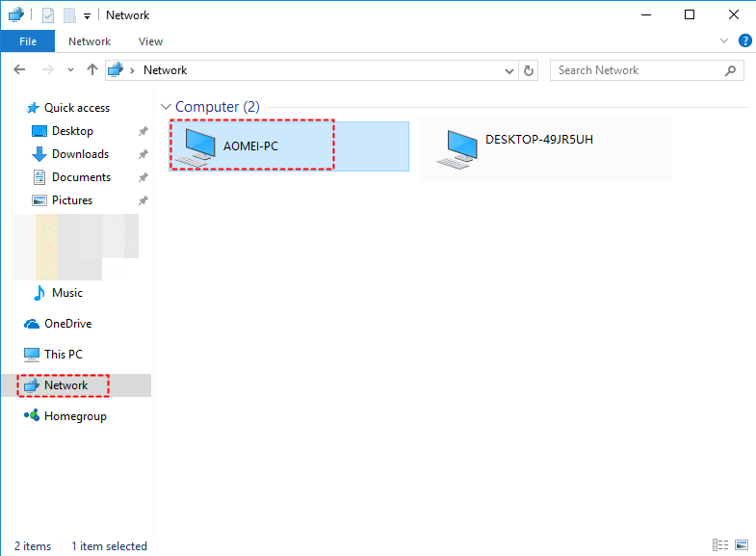Click the New folder quick access icon

pyautogui.click(x=69, y=15)
